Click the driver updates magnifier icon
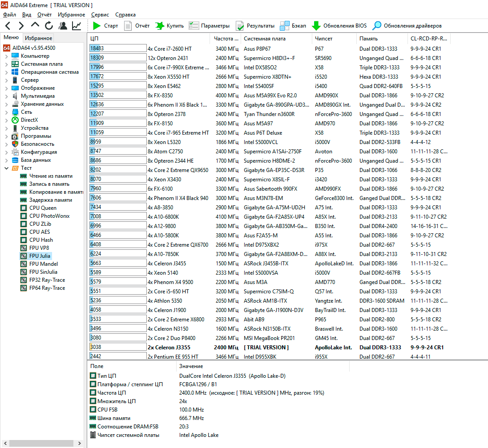Image resolution: width=488 pixels, height=448 pixels. pos(377,26)
